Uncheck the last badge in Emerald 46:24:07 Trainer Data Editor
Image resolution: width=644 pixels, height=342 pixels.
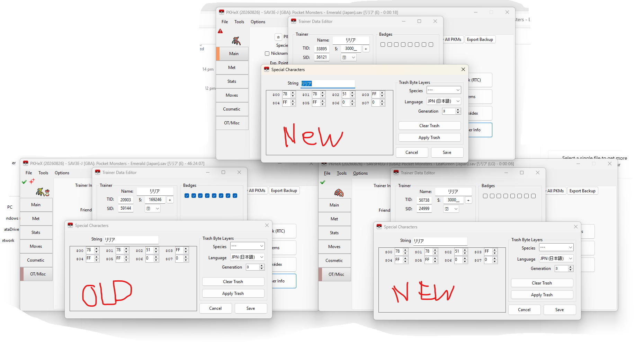pos(235,196)
